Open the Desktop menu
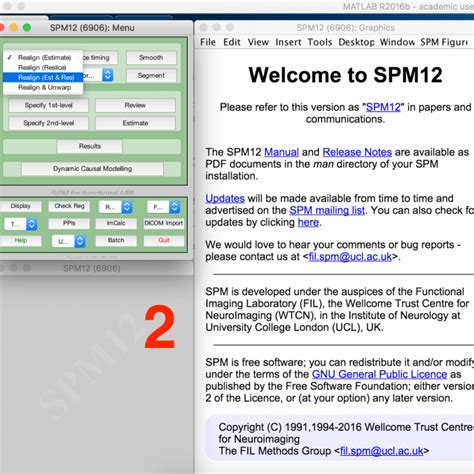 [x=356, y=42]
